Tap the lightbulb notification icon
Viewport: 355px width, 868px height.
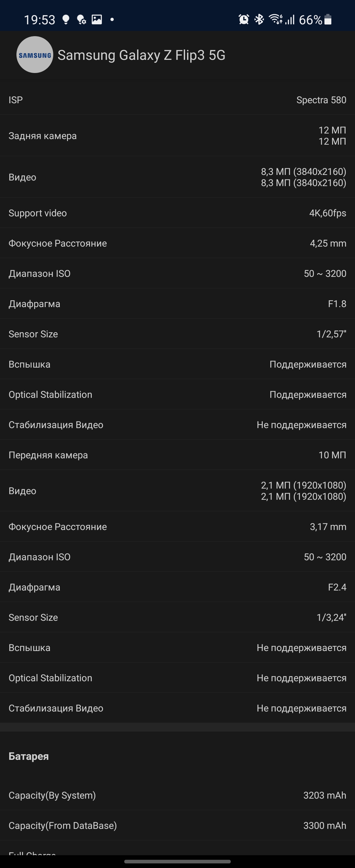[x=66, y=19]
